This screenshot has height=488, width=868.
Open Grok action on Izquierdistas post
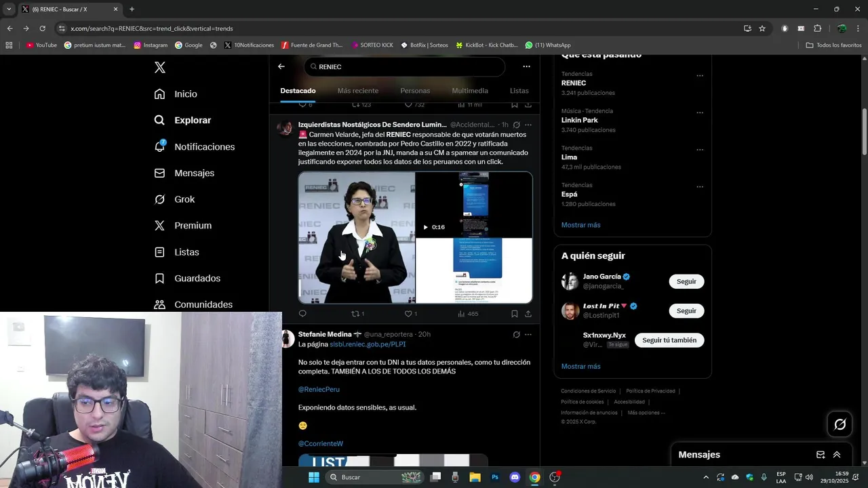click(516, 125)
